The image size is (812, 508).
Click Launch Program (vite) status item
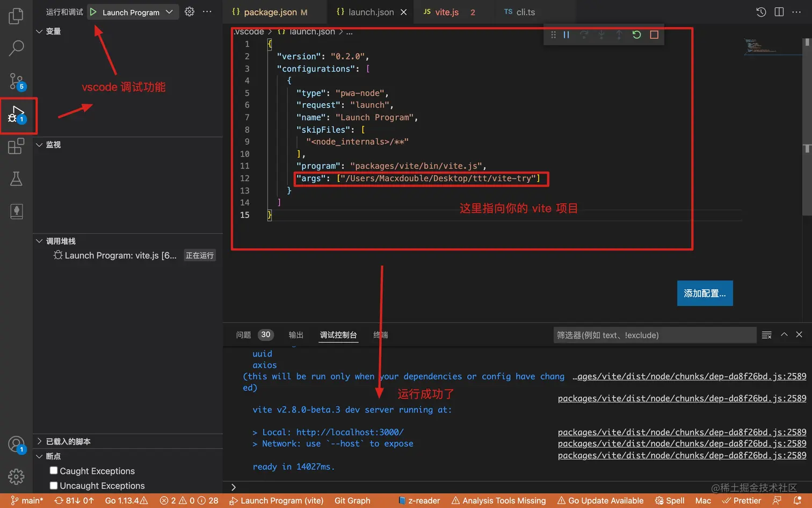[276, 500]
